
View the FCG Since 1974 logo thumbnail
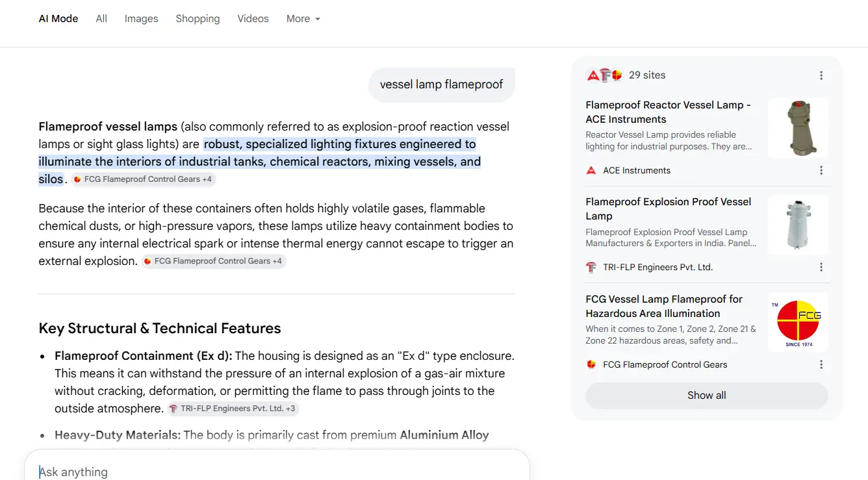pyautogui.click(x=798, y=322)
